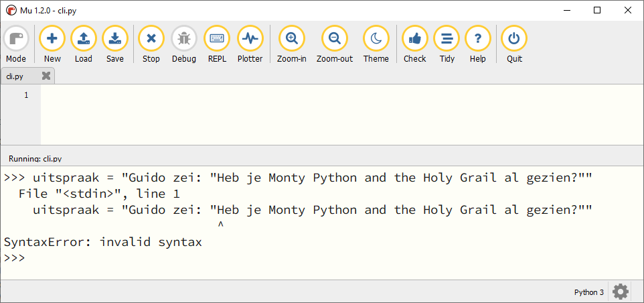Zoom-in the editor text
The width and height of the screenshot is (644, 303).
(x=292, y=44)
